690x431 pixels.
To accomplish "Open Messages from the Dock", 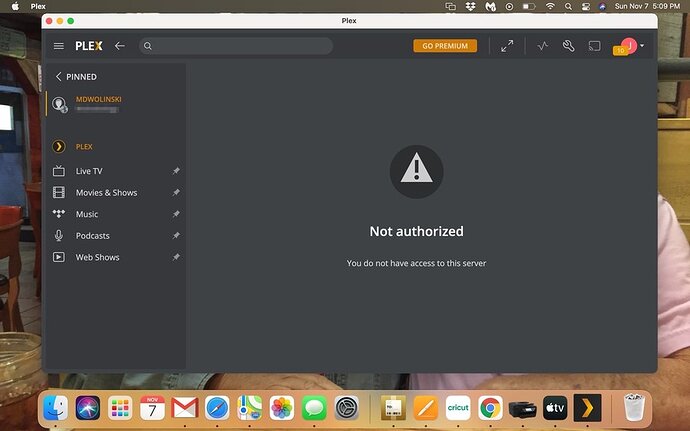I will pos(314,408).
